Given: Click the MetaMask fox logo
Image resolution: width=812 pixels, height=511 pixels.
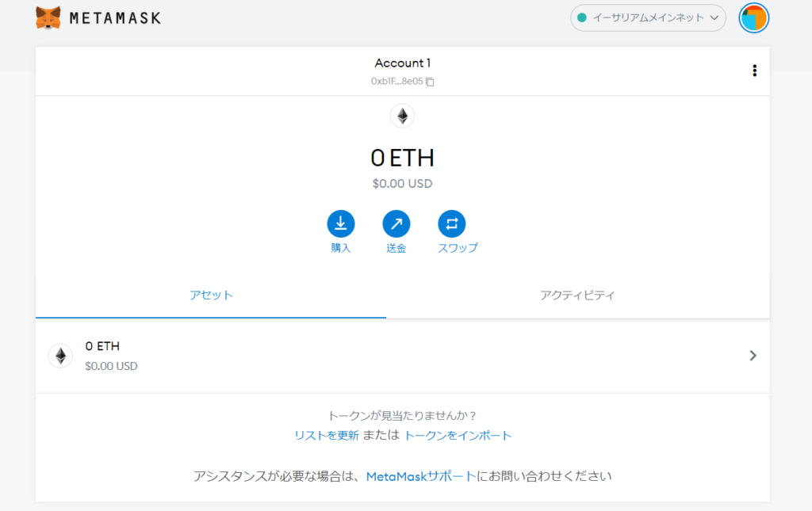Looking at the screenshot, I should 48,18.
